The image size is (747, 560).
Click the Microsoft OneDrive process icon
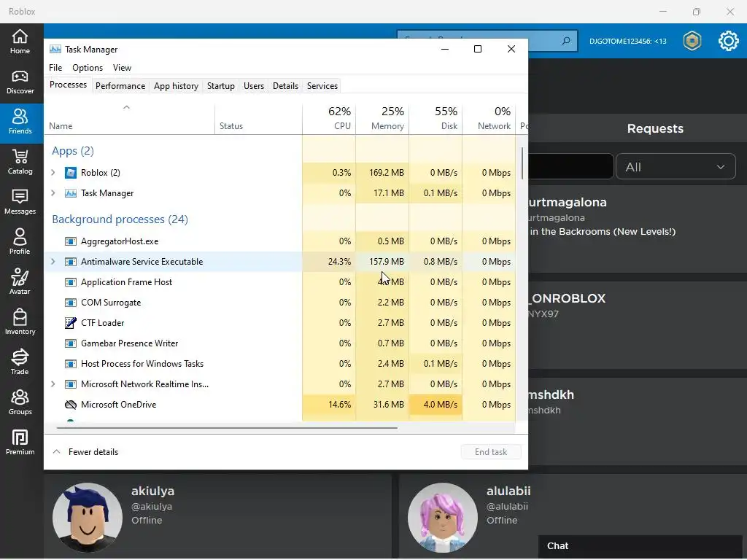click(71, 405)
